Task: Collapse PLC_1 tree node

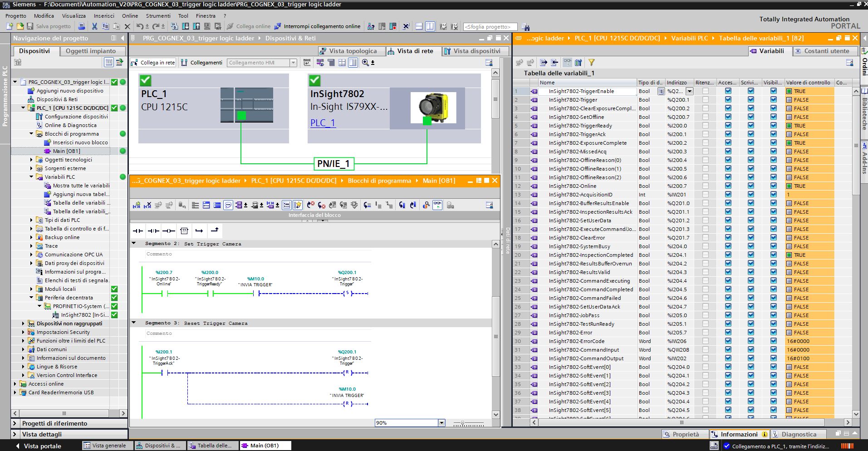Action: 23,108
